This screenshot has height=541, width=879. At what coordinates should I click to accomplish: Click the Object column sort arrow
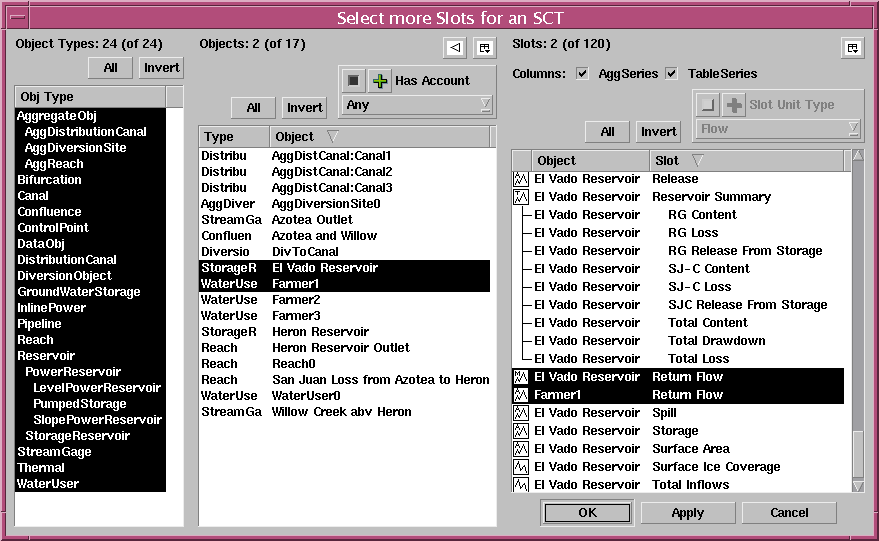point(332,137)
